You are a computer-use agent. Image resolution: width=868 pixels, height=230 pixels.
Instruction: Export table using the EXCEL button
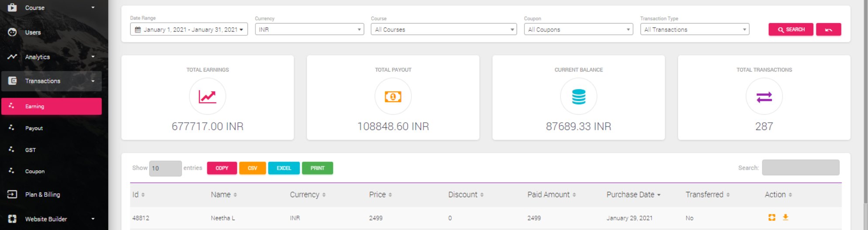284,168
